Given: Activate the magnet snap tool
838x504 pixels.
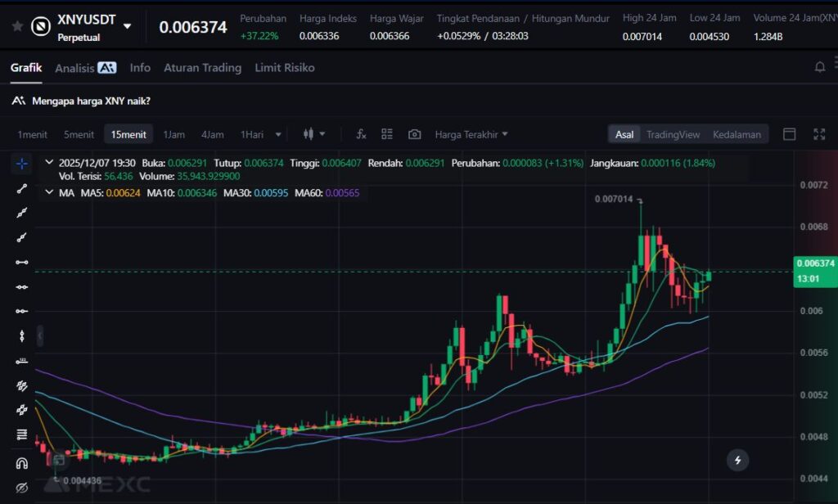Looking at the screenshot, I should [x=21, y=463].
